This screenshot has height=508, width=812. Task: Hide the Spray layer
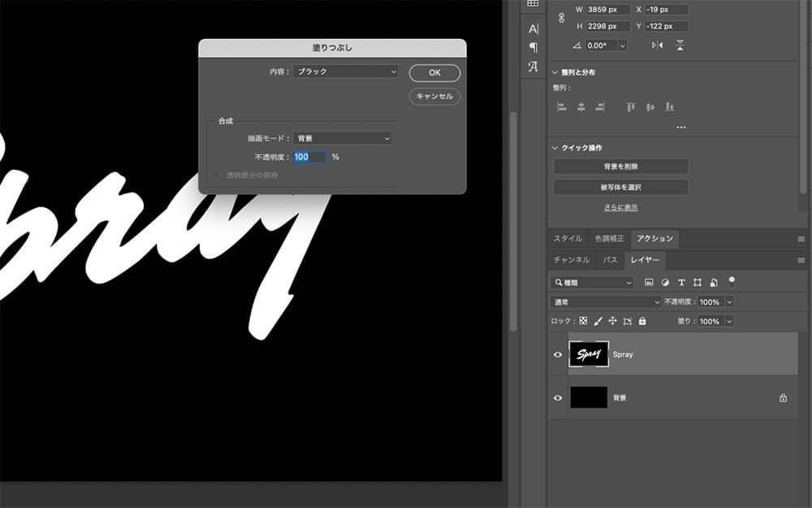click(x=557, y=354)
